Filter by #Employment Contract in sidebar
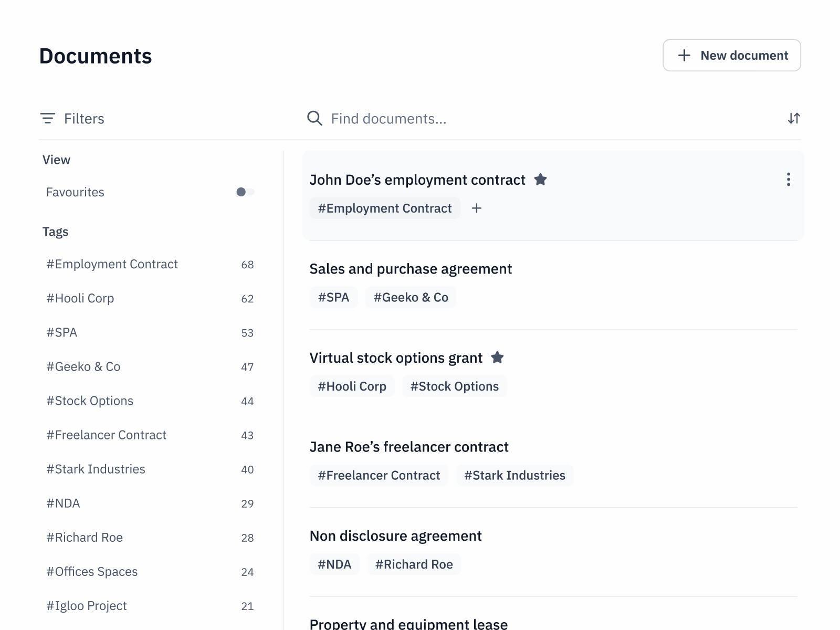This screenshot has height=630, width=840. (112, 264)
